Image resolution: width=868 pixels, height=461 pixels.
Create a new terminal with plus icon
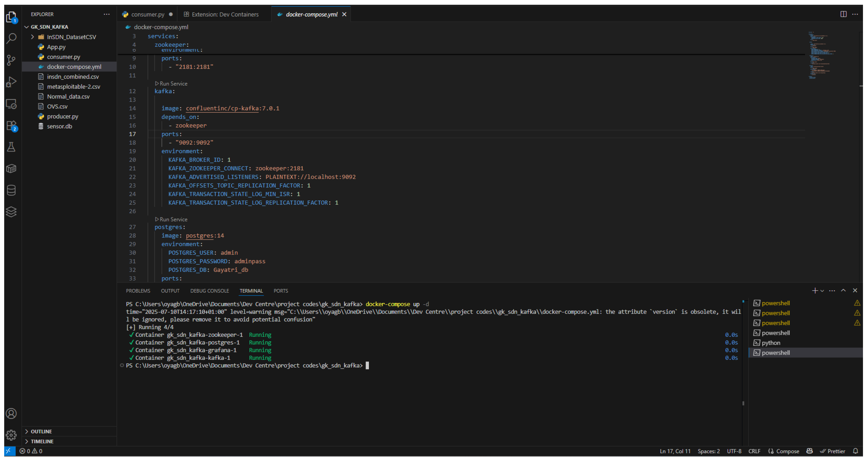(815, 291)
